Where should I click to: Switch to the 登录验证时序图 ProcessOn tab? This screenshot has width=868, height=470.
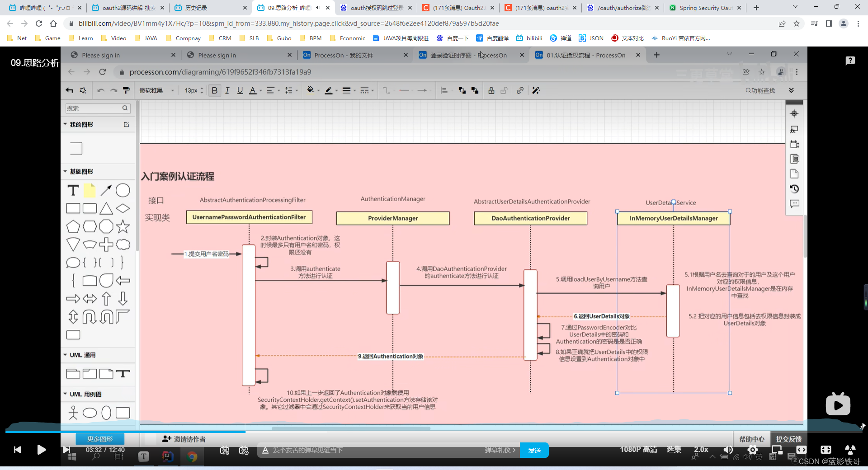coord(472,55)
